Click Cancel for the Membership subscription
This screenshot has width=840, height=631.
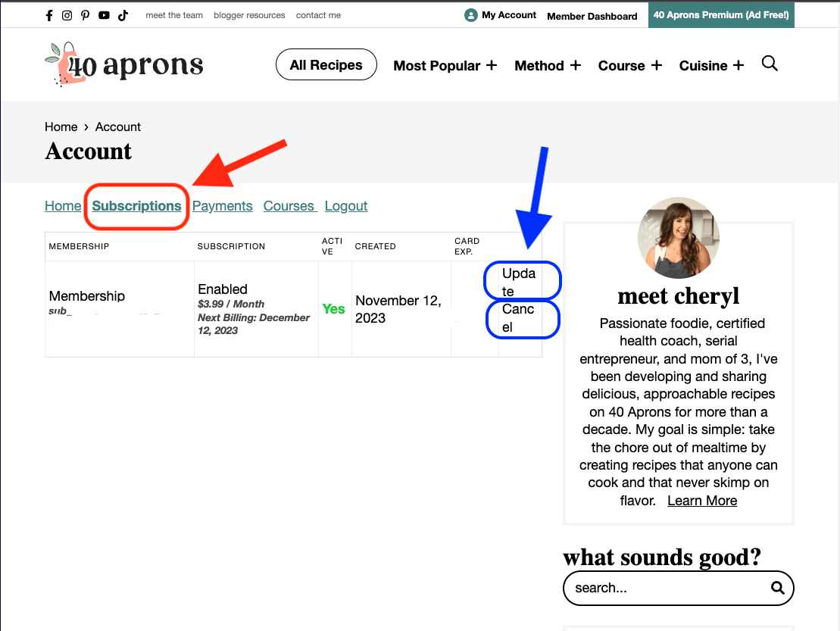(x=518, y=317)
